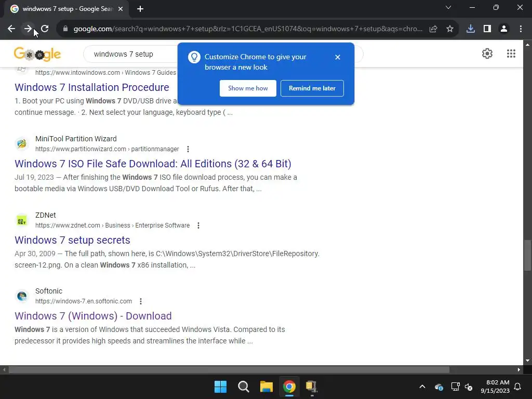Click the partitionwizard.com URL breadcrumb
Image resolution: width=532 pixels, height=399 pixels.
(x=107, y=149)
